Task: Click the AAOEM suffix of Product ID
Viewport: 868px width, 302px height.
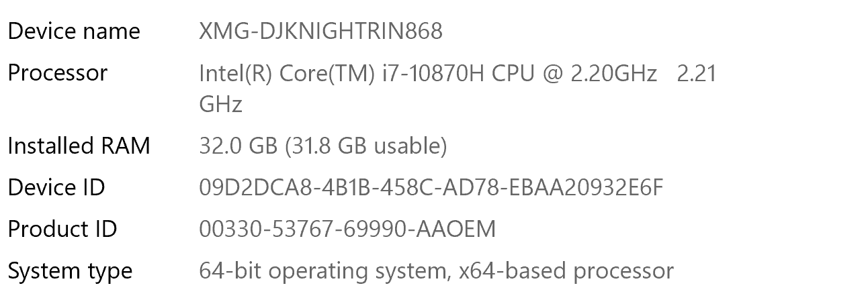Action: 457,230
